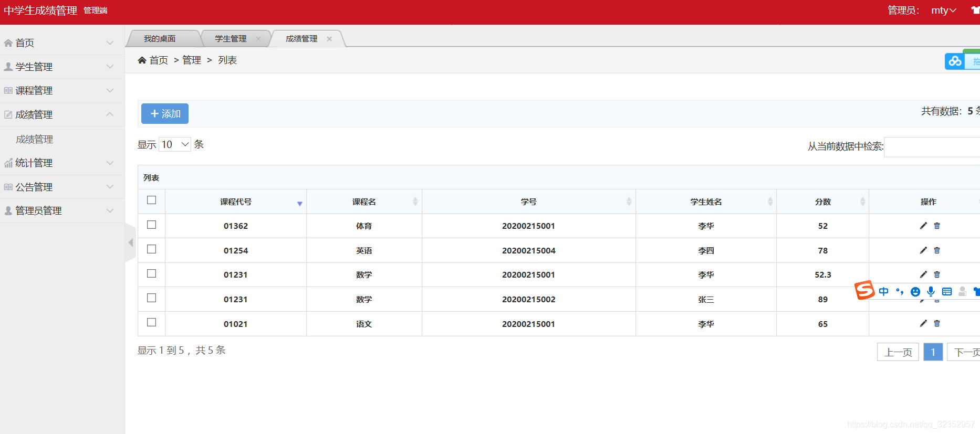Check the row for 语文 course 01021
Screen dimensions: 980x434
coord(152,322)
